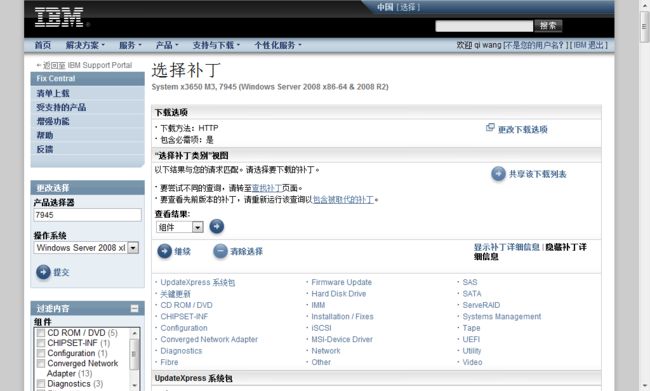Image resolution: width=650 pixels, height=391 pixels.
Task: Jump to the Systems Management category
Action: point(502,317)
